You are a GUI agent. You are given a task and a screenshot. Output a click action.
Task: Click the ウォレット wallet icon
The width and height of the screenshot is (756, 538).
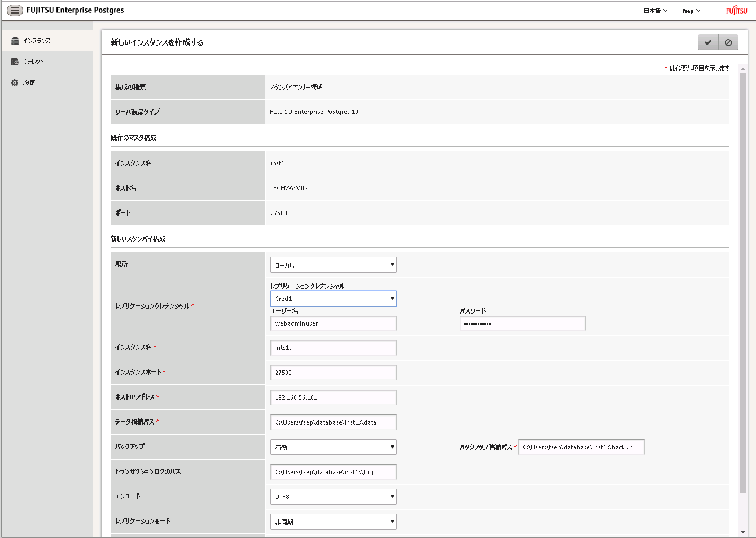pos(15,62)
